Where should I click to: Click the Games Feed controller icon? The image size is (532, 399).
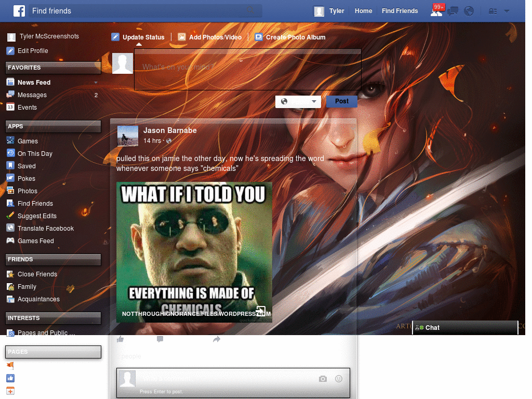click(10, 241)
